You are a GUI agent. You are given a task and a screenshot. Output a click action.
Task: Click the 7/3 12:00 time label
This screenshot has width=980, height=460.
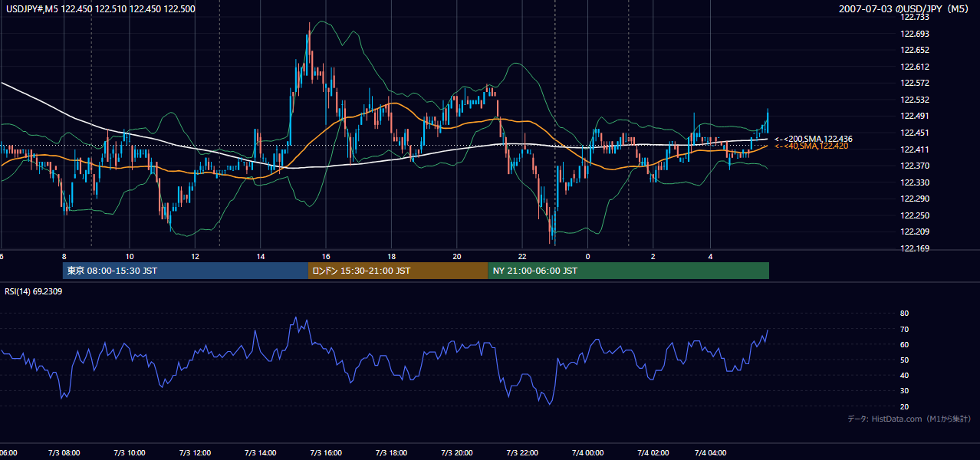[195, 453]
